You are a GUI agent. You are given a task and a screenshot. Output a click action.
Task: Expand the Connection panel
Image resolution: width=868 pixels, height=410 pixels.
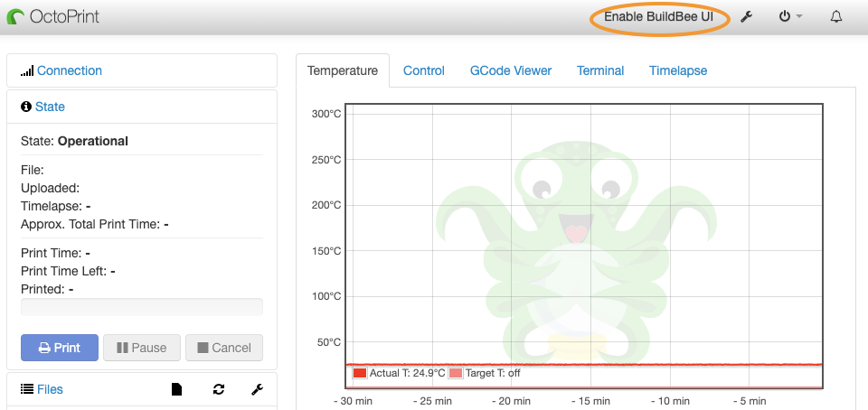coord(70,70)
